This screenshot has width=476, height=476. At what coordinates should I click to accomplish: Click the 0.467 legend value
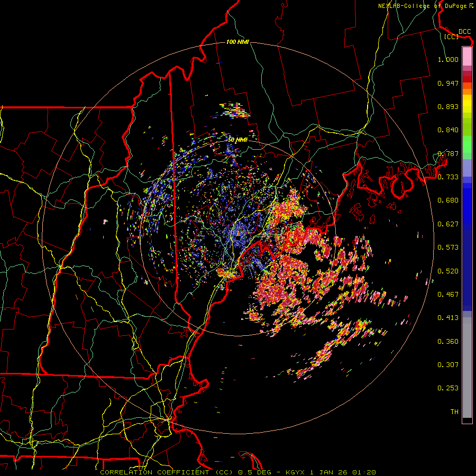click(448, 295)
